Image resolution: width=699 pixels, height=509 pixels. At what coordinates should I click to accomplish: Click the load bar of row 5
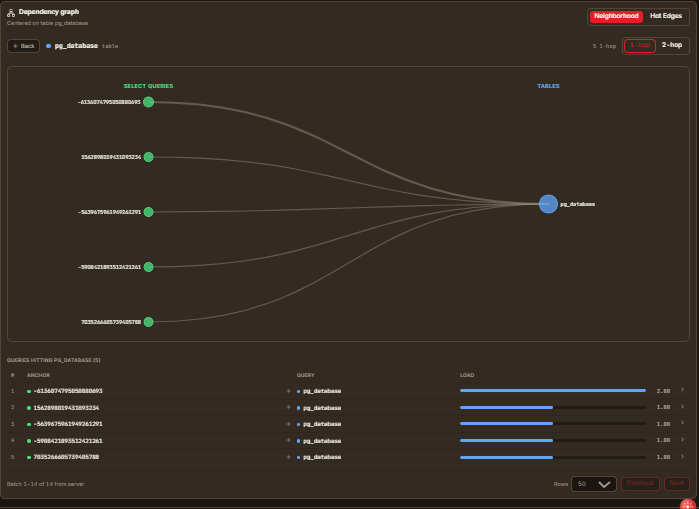(x=553, y=457)
